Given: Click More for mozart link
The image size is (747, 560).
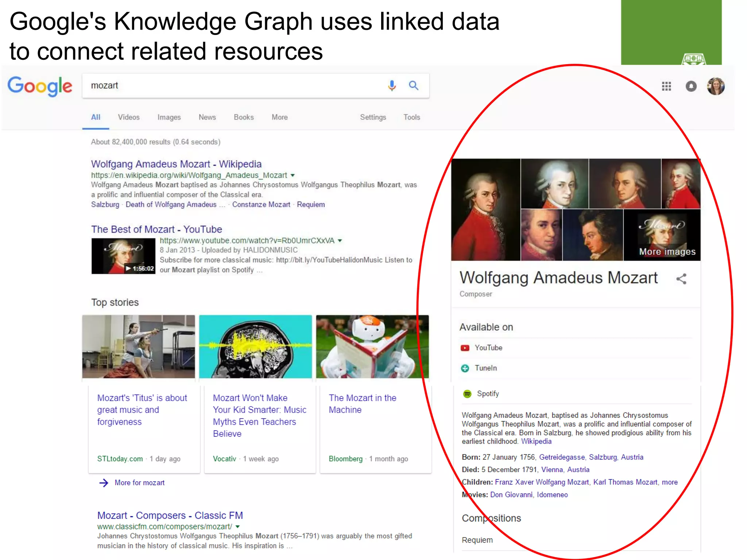Looking at the screenshot, I should (139, 483).
